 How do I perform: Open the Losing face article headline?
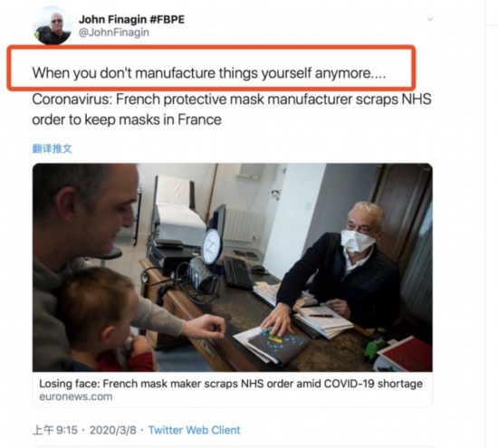(231, 384)
